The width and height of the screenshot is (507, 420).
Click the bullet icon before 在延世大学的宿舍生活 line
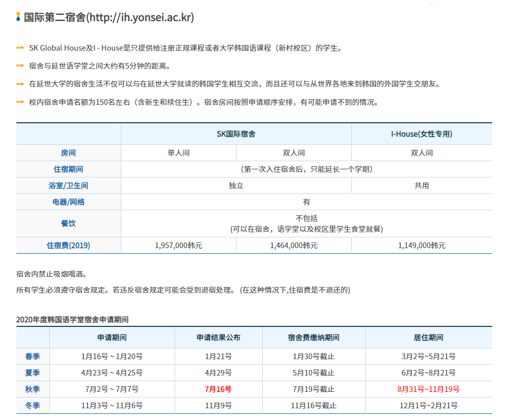[x=20, y=84]
